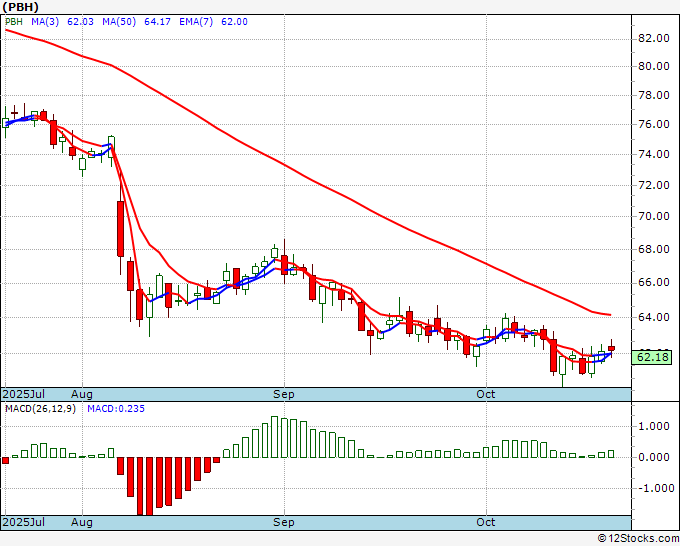This screenshot has height=546, width=680.
Task: Click Aug on price chart date axis
Action: [82, 394]
